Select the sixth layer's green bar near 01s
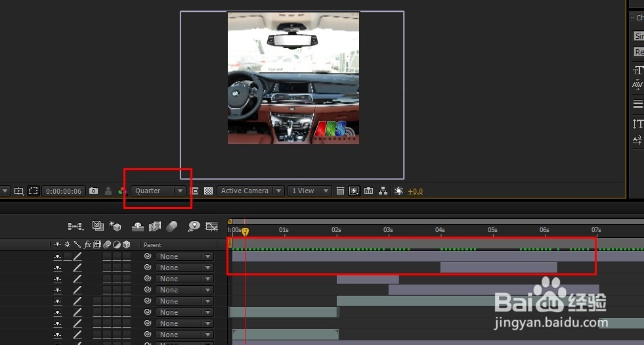Image resolution: width=644 pixels, height=345 pixels. [x=284, y=312]
